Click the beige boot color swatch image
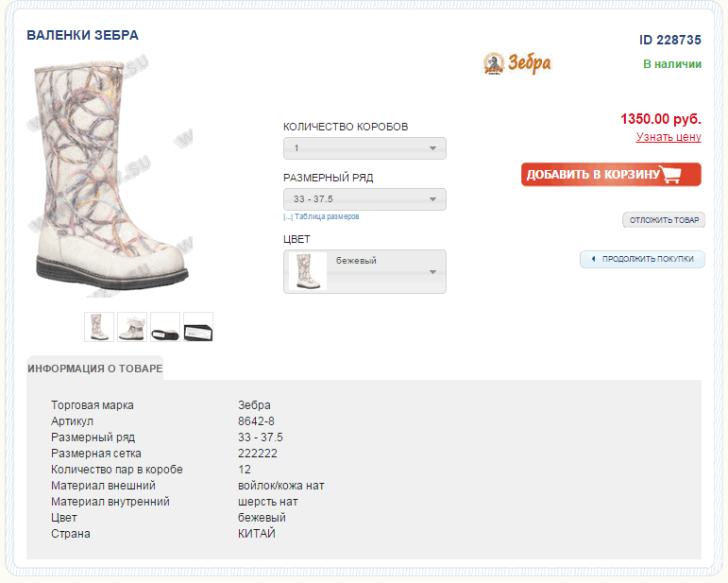This screenshot has width=728, height=583. (x=308, y=271)
